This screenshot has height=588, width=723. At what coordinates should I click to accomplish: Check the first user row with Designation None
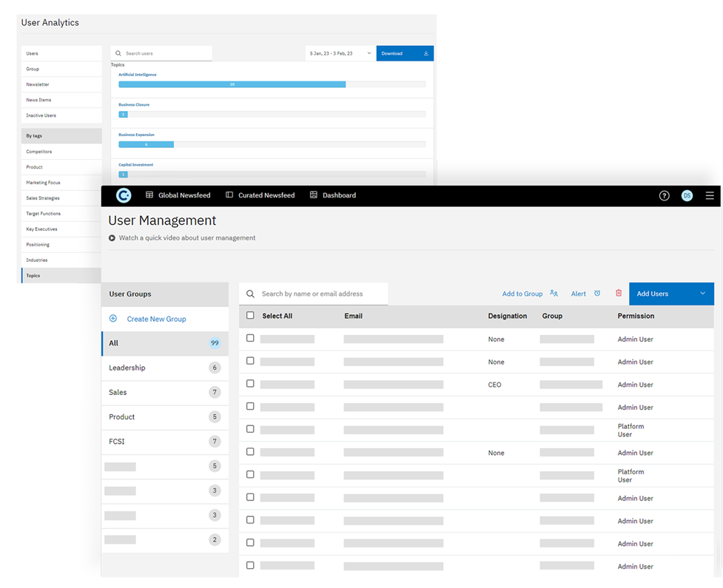[x=250, y=338]
